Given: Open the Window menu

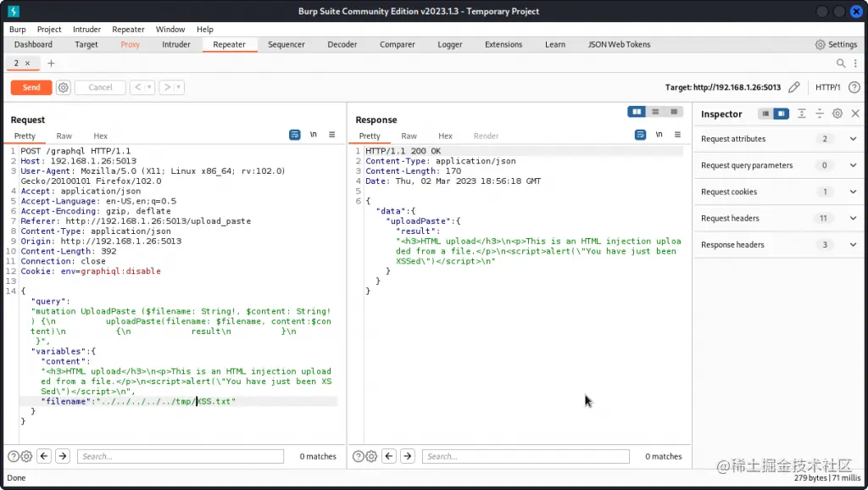Looking at the screenshot, I should coord(170,30).
